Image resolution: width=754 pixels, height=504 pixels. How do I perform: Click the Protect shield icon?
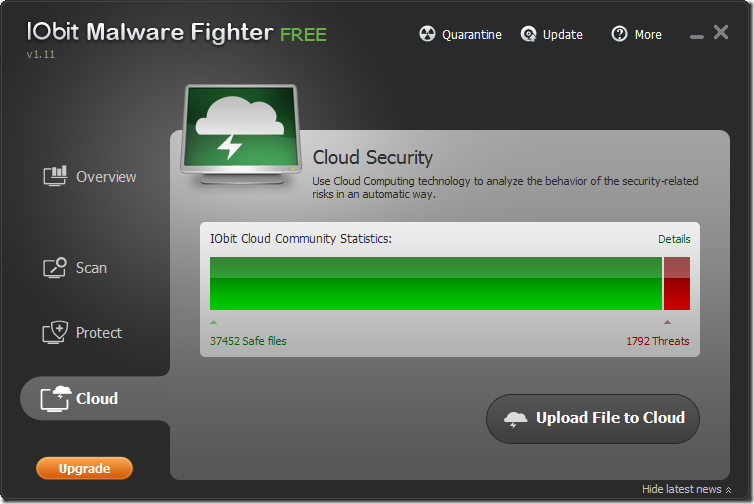pos(54,333)
